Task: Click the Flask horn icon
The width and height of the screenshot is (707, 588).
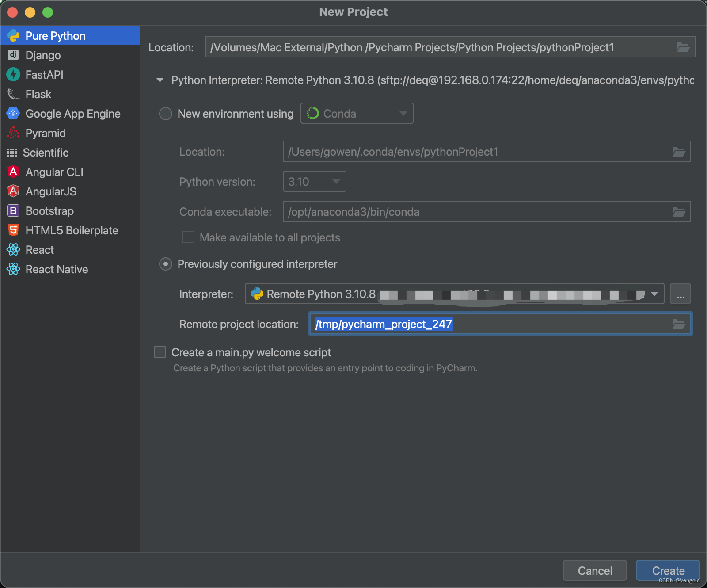Action: click(13, 94)
